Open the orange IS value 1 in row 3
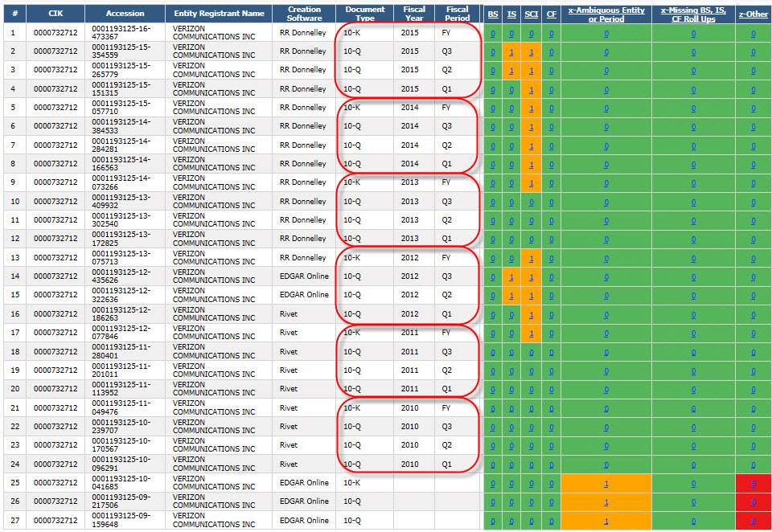This screenshot has width=772, height=532. pyautogui.click(x=511, y=71)
